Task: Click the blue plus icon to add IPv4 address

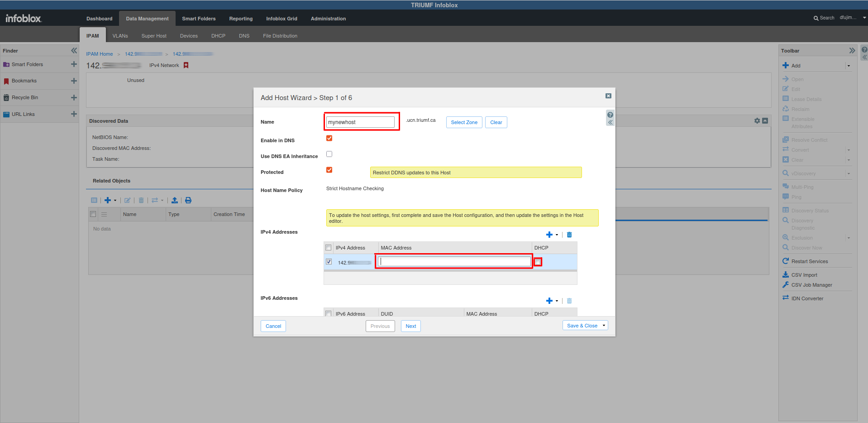Action: tap(549, 235)
